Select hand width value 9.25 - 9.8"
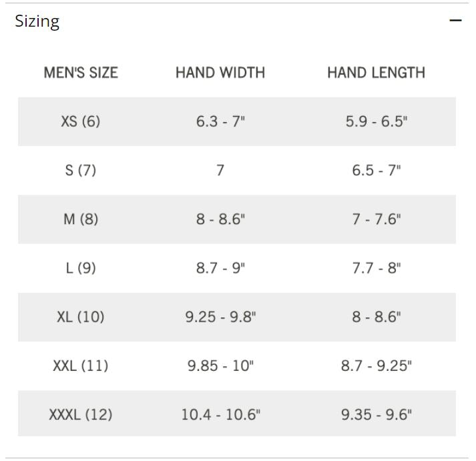The image size is (476, 461). 221,317
